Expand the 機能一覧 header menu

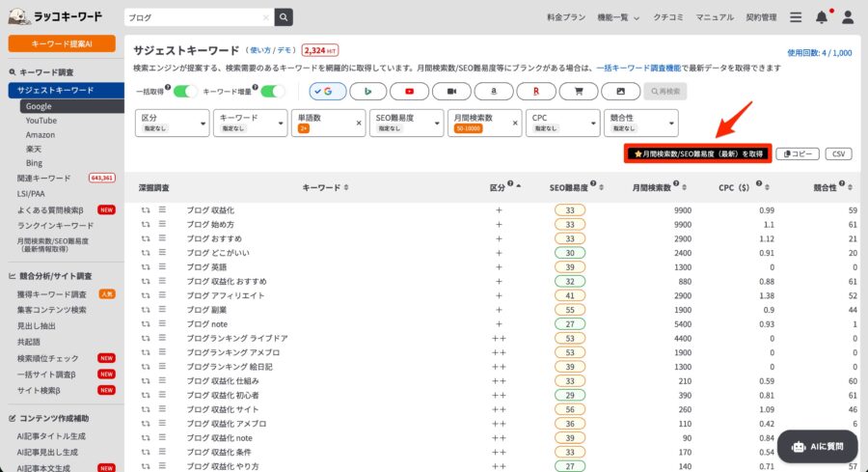(x=618, y=17)
